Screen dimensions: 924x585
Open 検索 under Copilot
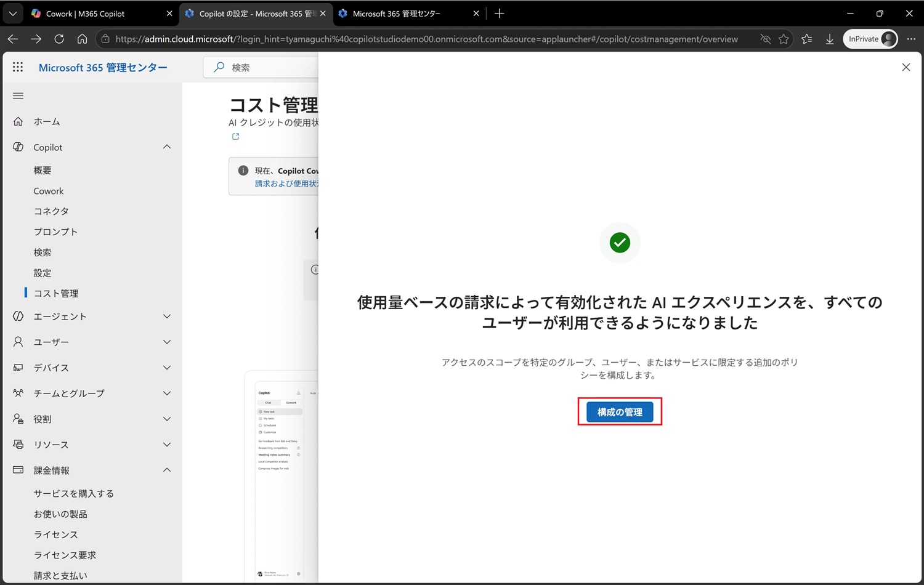tap(43, 252)
